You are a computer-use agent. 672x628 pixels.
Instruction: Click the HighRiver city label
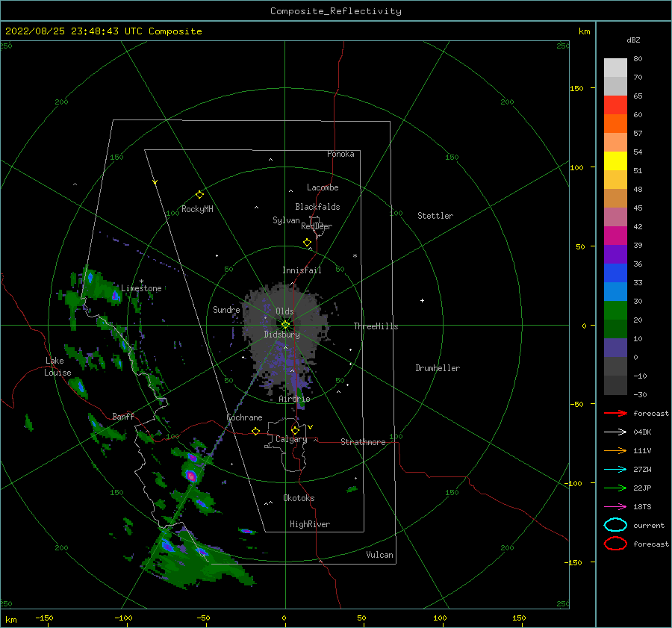(x=310, y=524)
